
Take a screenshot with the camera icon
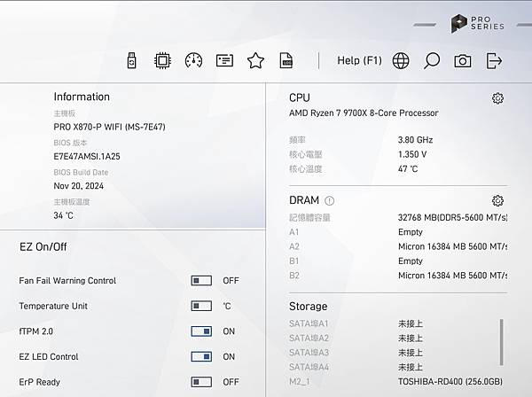coord(463,61)
